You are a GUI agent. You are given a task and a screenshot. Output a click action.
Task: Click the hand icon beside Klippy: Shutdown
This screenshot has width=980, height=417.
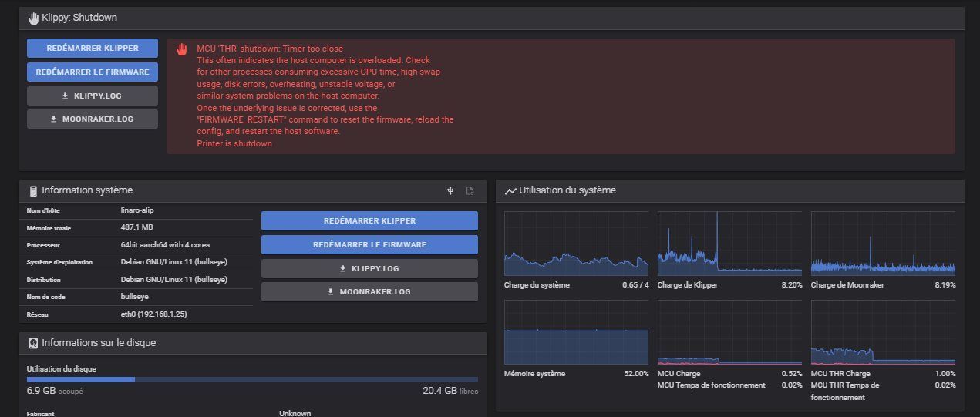[33, 18]
